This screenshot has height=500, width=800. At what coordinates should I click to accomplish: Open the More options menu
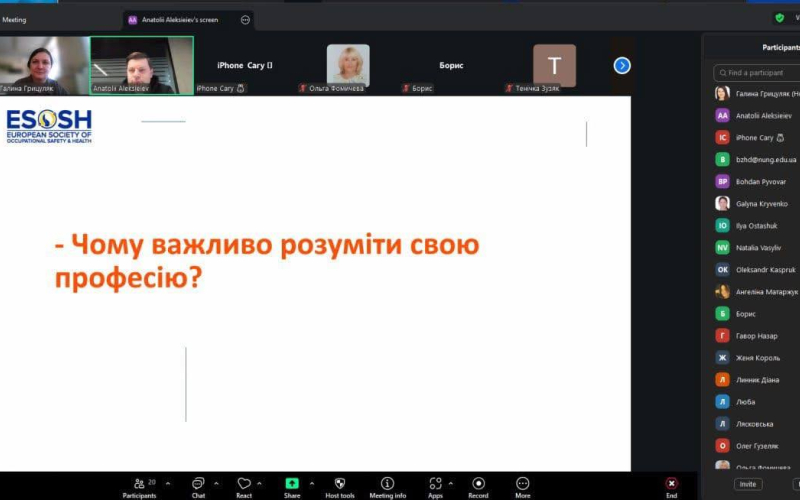[522, 483]
